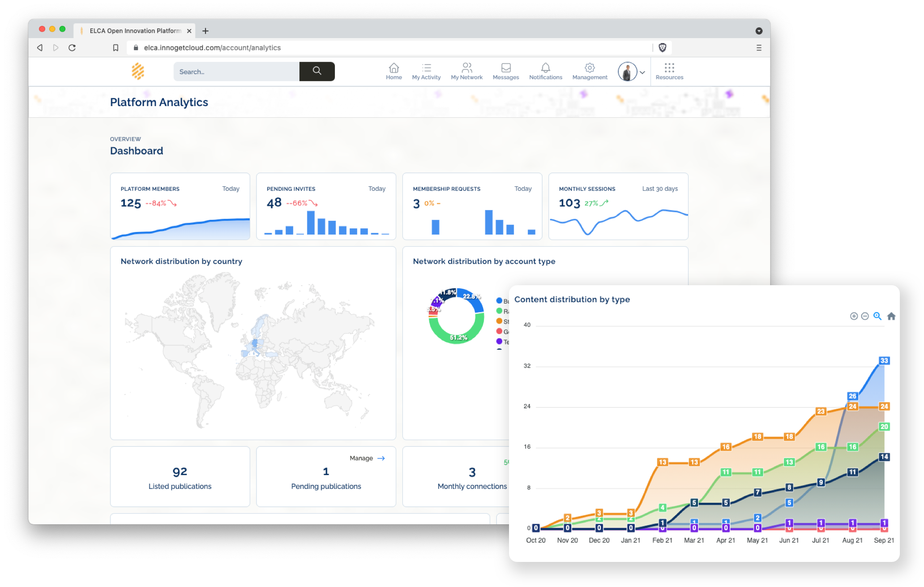Click the address bar URL
924x587 pixels.
point(212,47)
